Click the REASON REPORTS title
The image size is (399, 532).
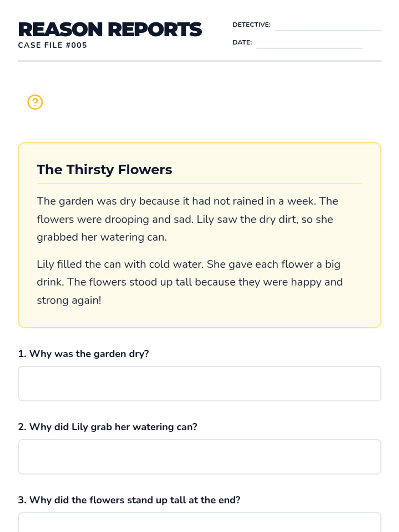[110, 30]
